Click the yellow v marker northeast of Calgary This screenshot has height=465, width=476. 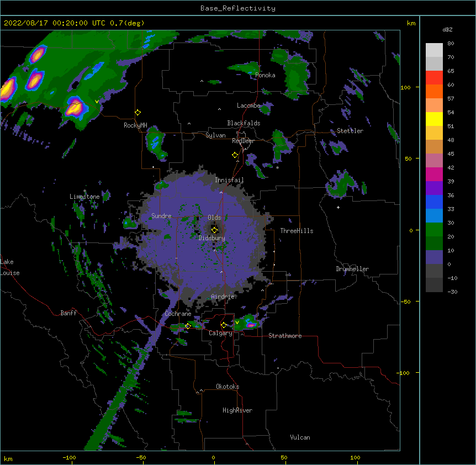(x=237, y=323)
